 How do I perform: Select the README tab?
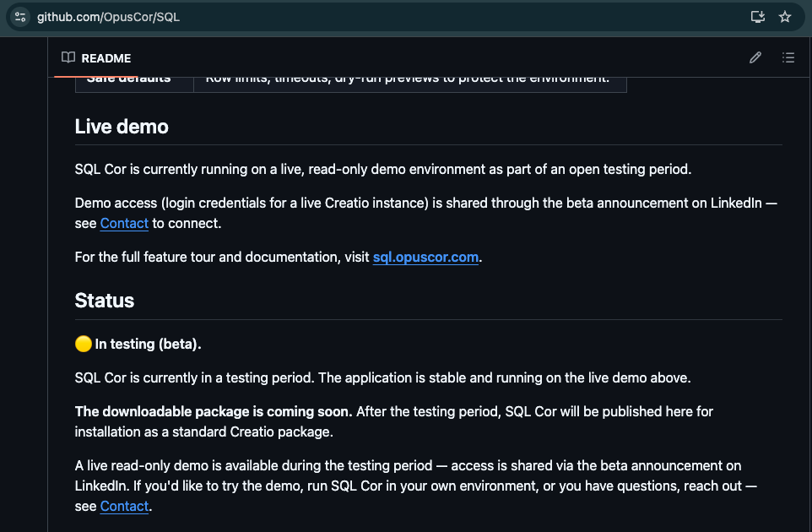coord(96,58)
